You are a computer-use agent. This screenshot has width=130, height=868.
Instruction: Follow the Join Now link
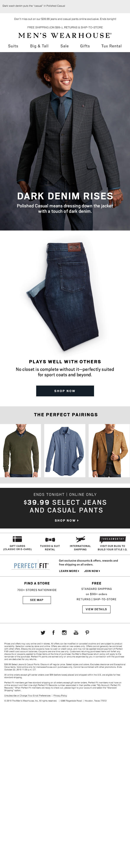click(92, 571)
